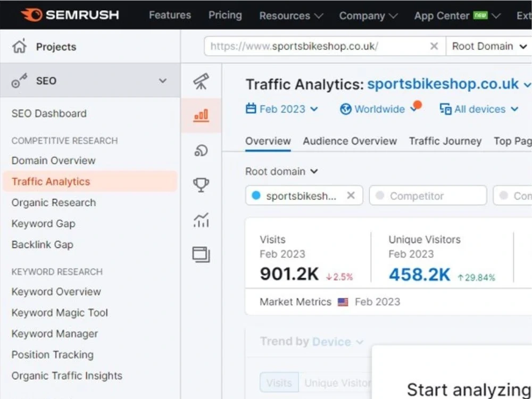Open the Projects home icon

19,46
